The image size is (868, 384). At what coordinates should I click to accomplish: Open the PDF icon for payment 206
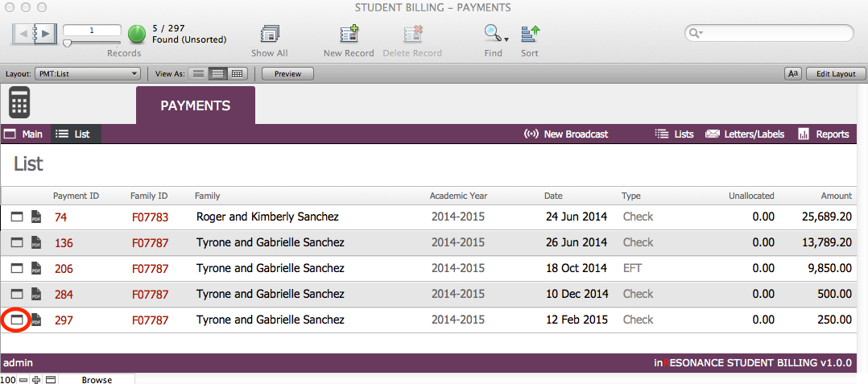point(35,268)
